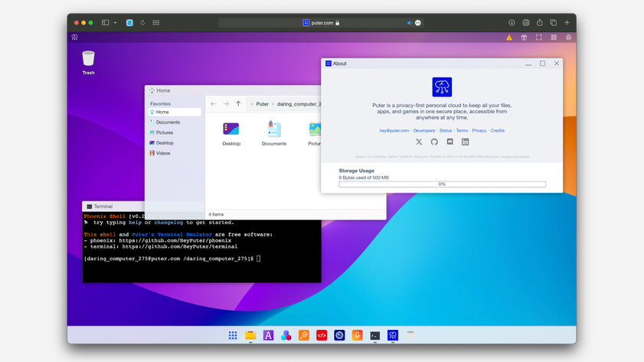Click the Terminal window title bar

pos(114,207)
